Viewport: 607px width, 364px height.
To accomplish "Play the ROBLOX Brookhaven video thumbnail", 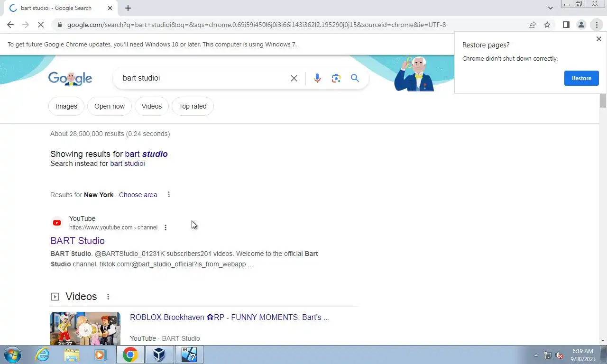I will coord(85,328).
